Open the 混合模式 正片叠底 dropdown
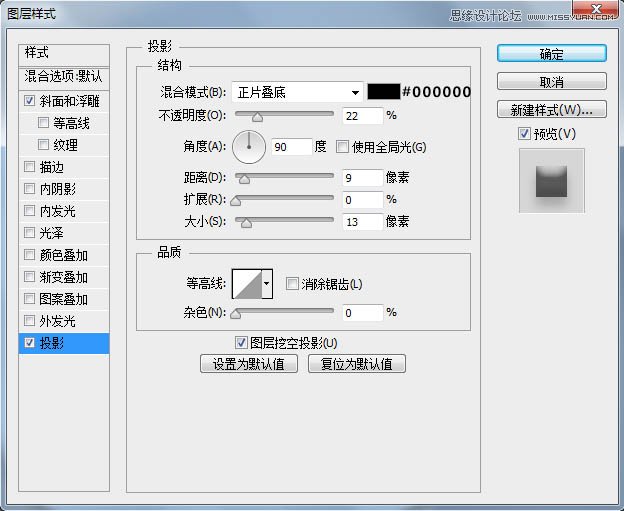The height and width of the screenshot is (511, 624). 297,92
